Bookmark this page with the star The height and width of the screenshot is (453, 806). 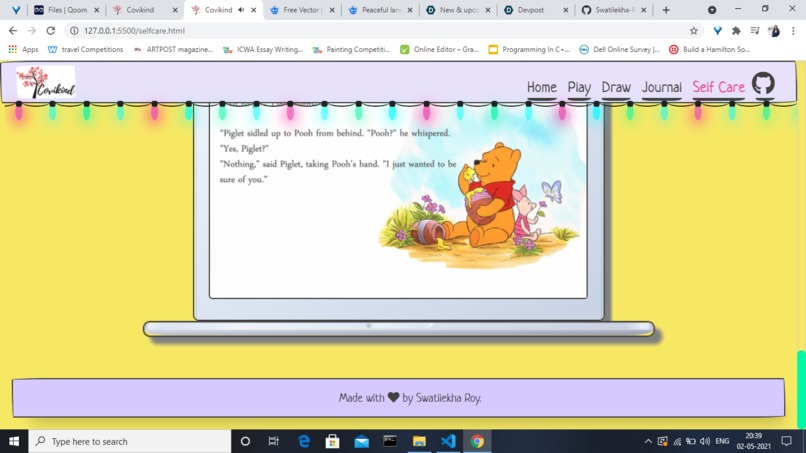click(x=694, y=31)
